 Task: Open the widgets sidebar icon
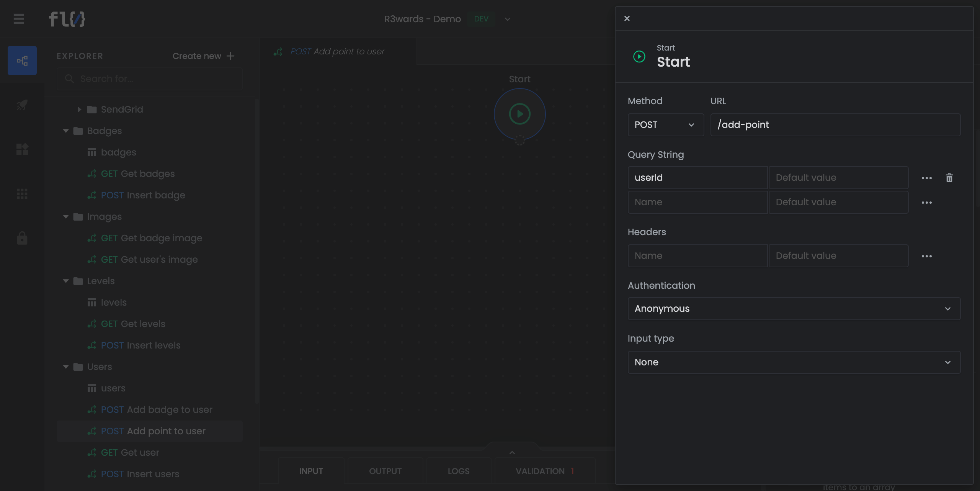pyautogui.click(x=22, y=149)
